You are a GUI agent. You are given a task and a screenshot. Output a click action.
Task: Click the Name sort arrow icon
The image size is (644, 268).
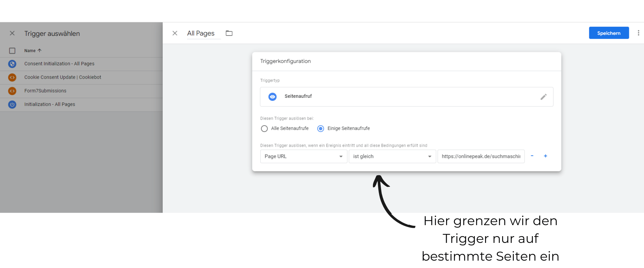tap(40, 51)
